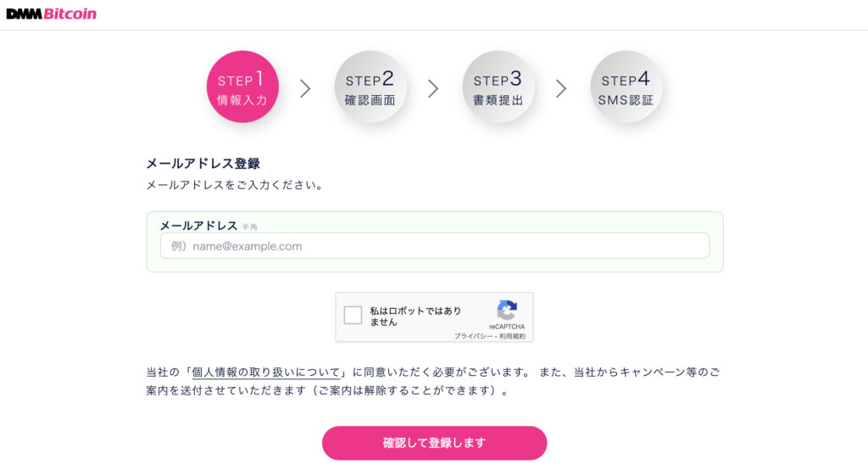Open 個人情報の取り扱いについて link
868x476 pixels.
265,372
